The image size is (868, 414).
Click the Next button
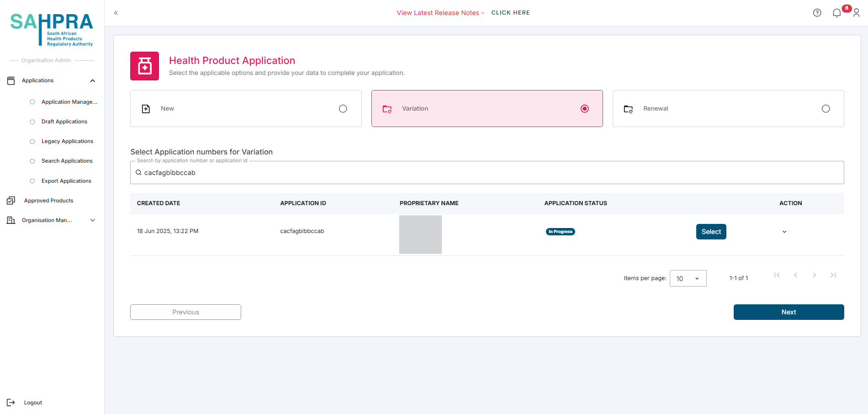coord(789,312)
